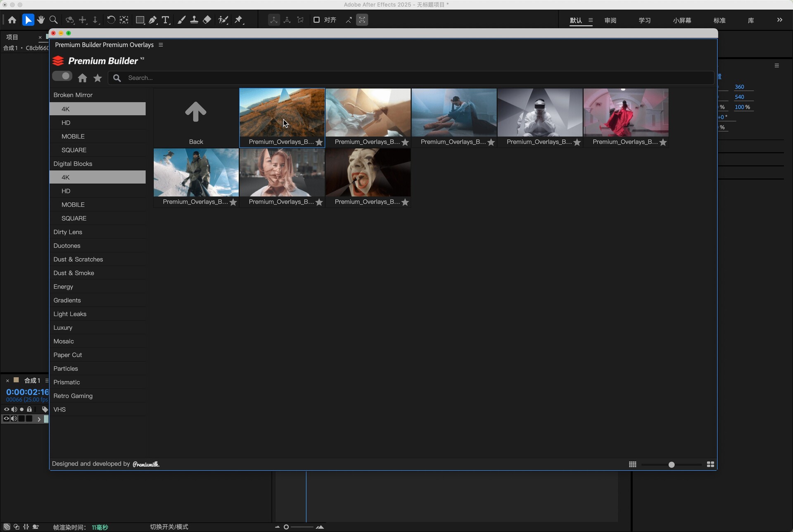The height and width of the screenshot is (532, 793).
Task: Pick the Type text tool
Action: tap(166, 20)
